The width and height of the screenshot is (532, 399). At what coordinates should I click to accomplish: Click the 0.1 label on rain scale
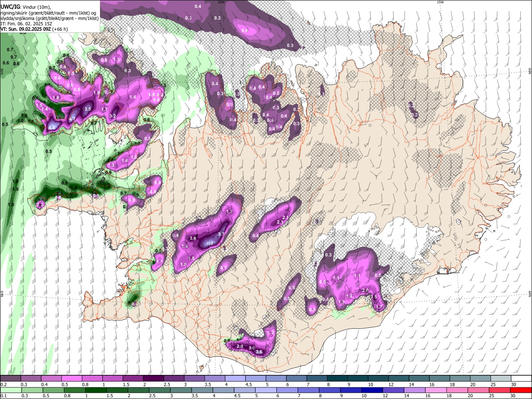[3, 396]
